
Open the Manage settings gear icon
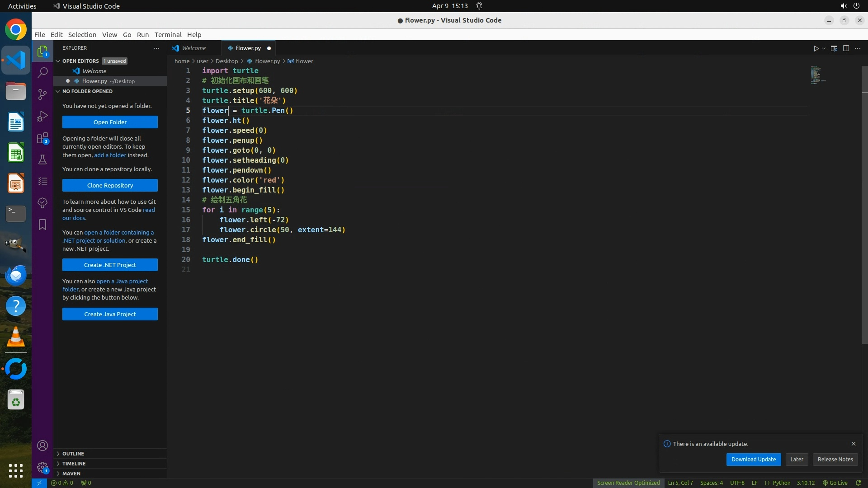pyautogui.click(x=42, y=467)
